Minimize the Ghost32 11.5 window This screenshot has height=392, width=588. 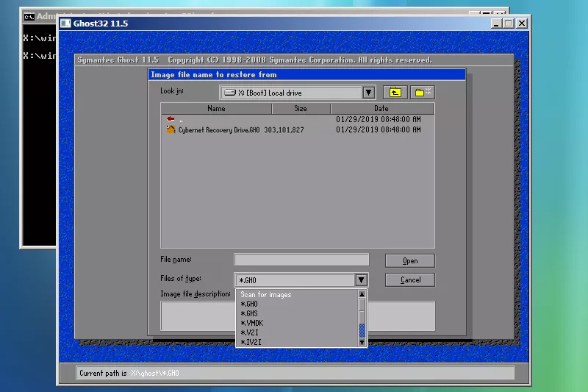click(x=496, y=24)
